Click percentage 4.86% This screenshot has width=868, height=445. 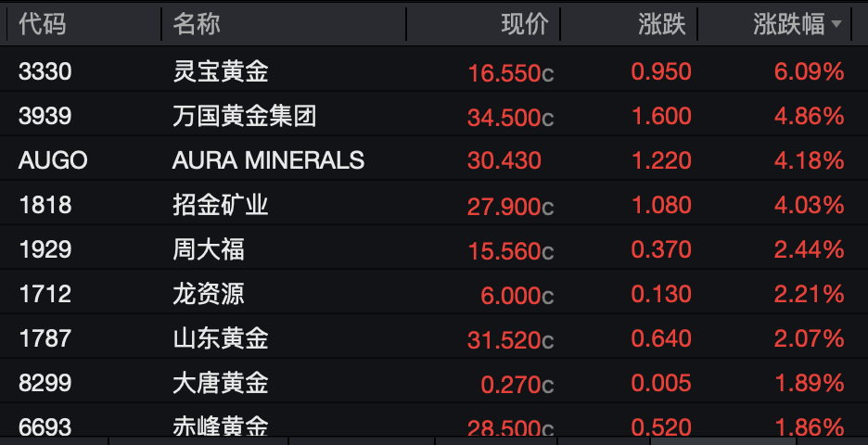coord(810,116)
